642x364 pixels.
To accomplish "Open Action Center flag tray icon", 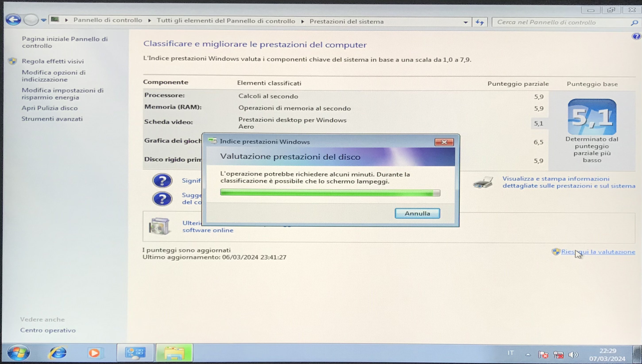I will [543, 354].
